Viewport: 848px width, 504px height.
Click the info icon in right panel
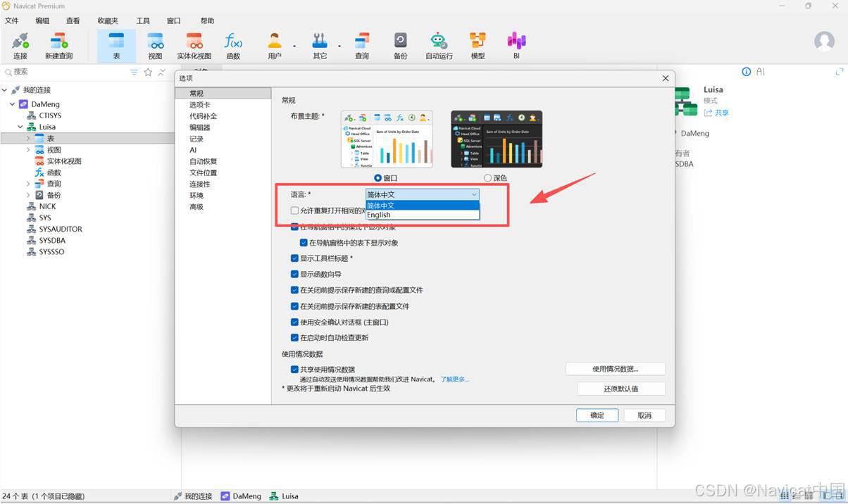point(747,72)
